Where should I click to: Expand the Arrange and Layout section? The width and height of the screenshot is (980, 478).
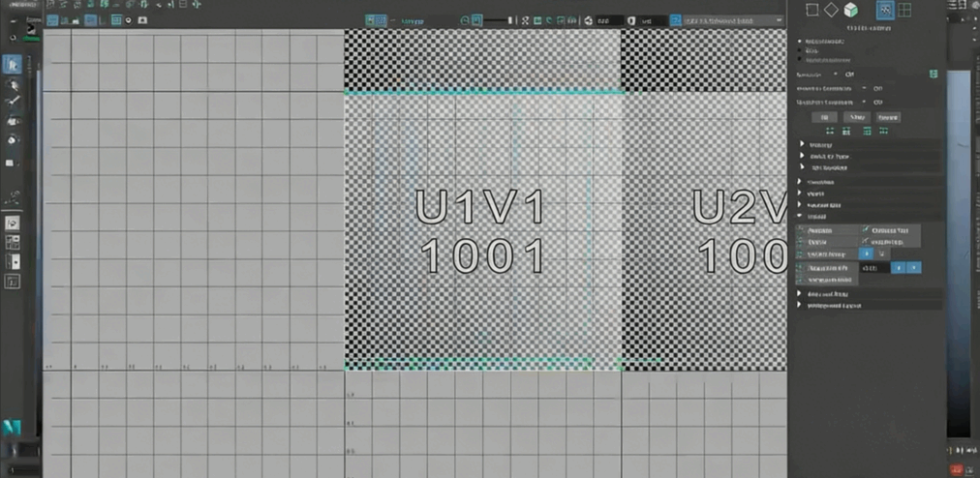click(x=802, y=305)
